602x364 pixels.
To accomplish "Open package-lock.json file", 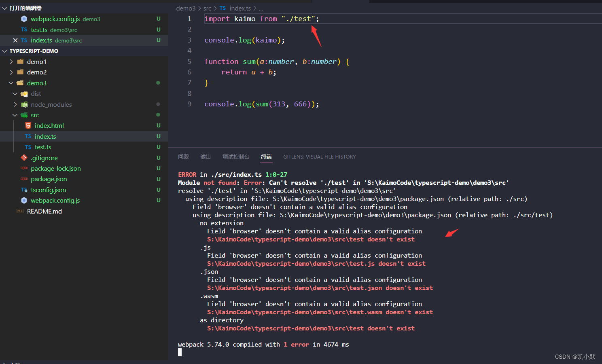I will coord(56,168).
